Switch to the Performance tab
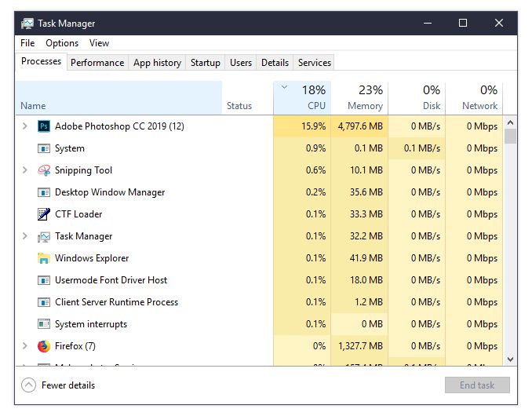The image size is (532, 416). point(97,63)
